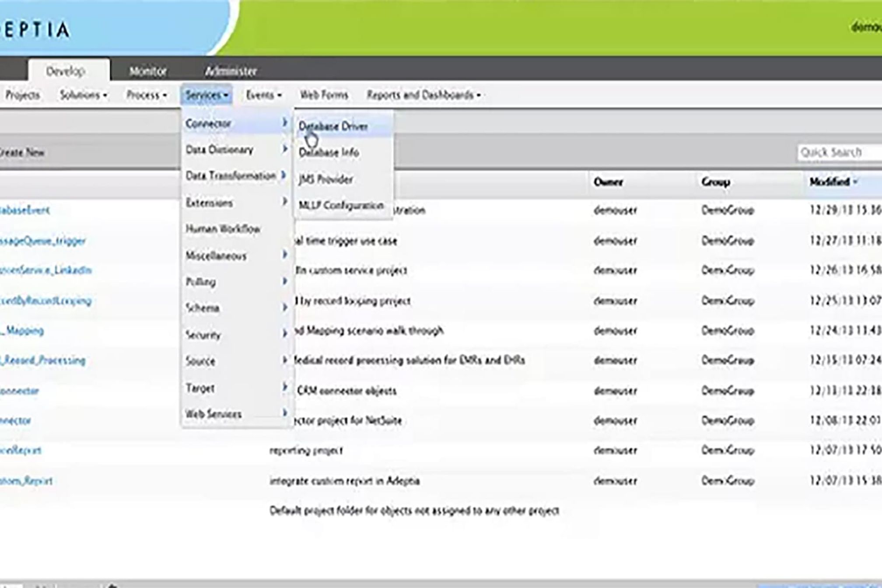Expand the Data Dictionary submenu arrow
This screenshot has height=588, width=882.
(x=284, y=149)
